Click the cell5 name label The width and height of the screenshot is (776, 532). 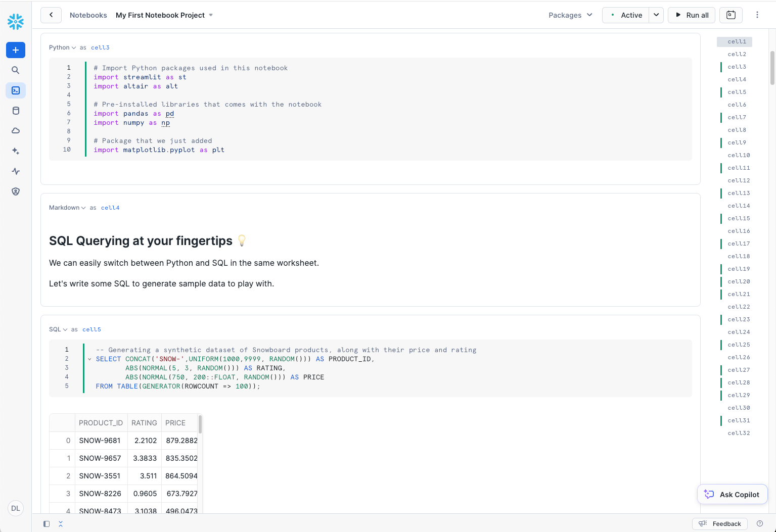(x=92, y=329)
